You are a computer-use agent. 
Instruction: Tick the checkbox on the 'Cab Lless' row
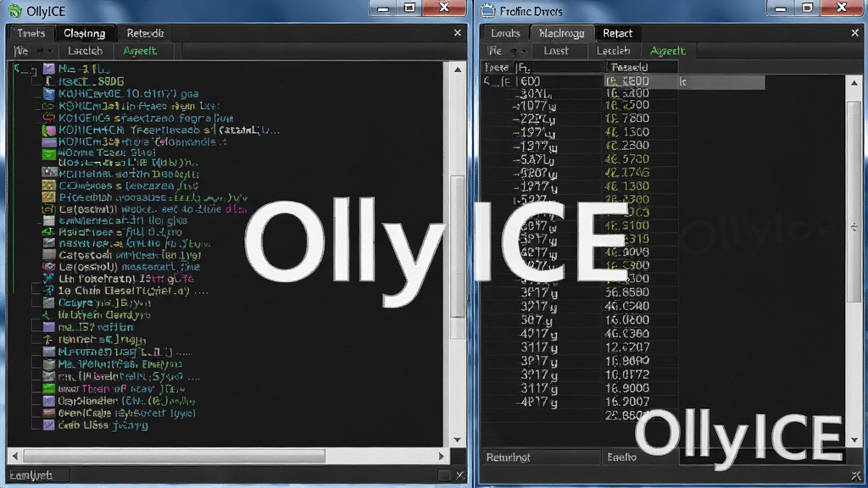tap(36, 425)
